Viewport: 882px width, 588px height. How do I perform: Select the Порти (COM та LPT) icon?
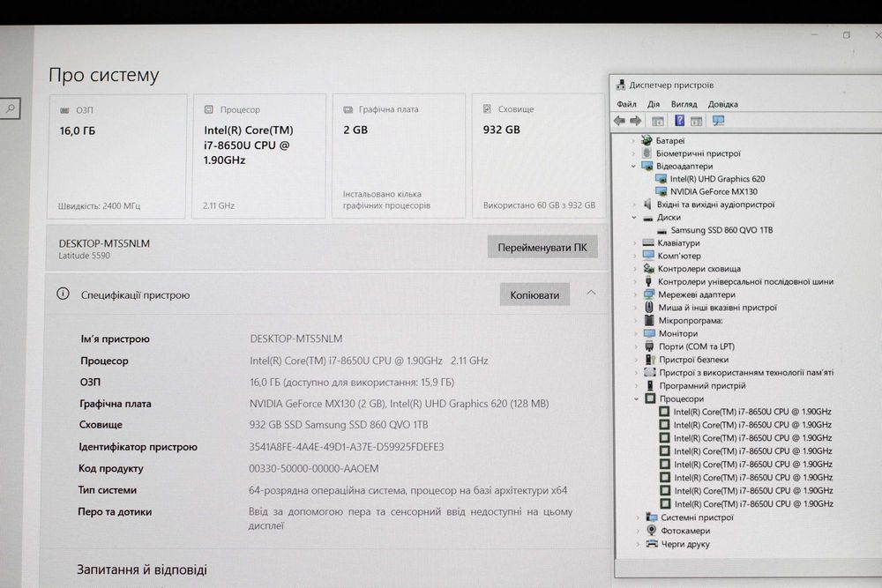click(x=650, y=346)
